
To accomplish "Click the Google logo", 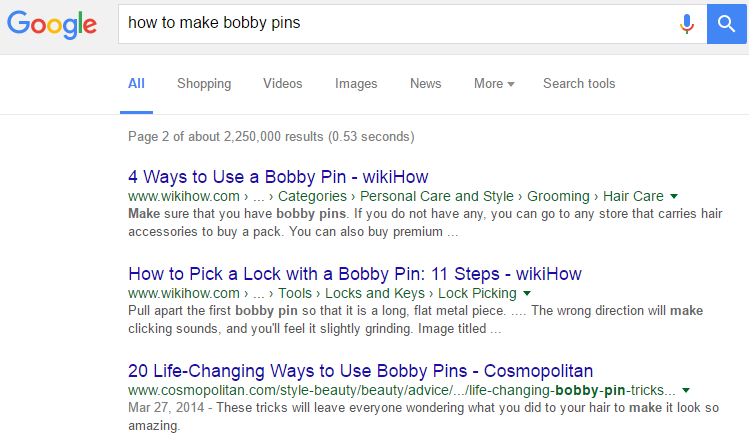I will click(53, 23).
